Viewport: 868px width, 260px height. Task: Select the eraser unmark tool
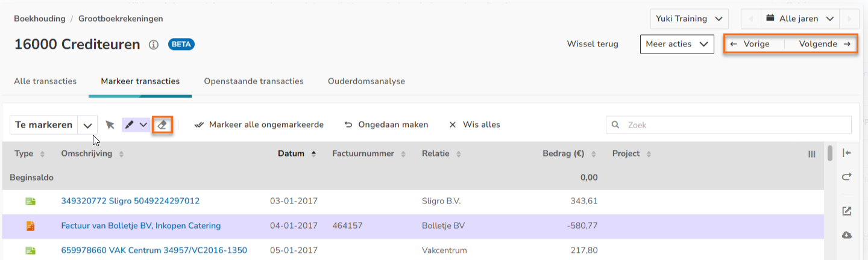pos(162,125)
